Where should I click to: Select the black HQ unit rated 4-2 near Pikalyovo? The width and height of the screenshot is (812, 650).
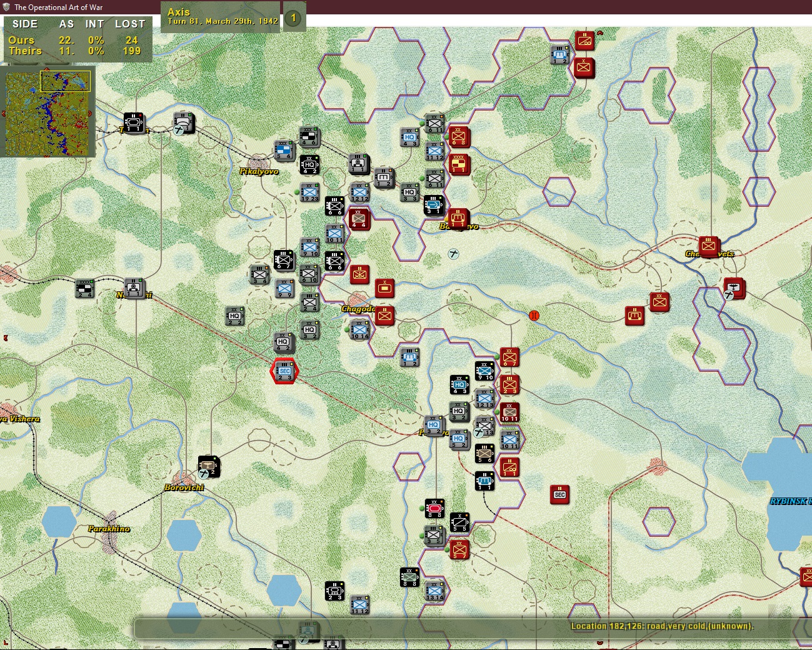point(309,165)
